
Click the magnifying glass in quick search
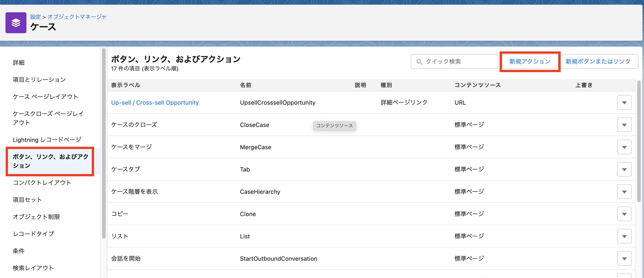[x=419, y=61]
